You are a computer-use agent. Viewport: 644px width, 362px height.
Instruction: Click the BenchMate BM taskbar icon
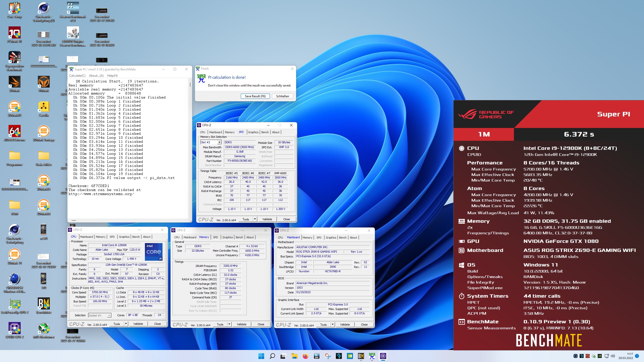361,356
